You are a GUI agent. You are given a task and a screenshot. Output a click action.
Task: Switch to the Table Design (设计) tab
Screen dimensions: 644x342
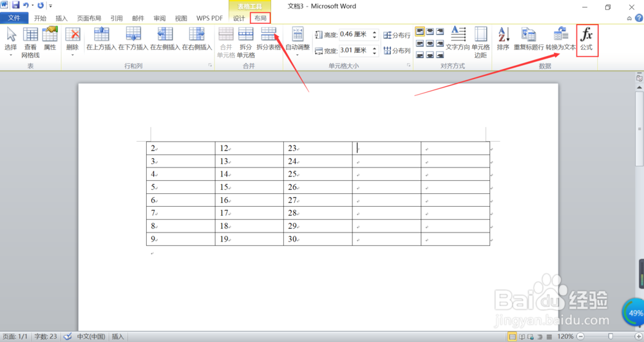click(239, 18)
